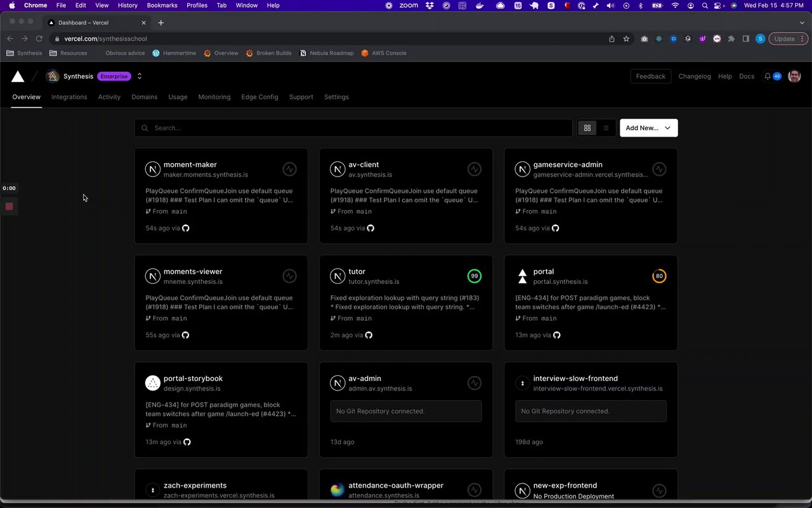
Task: Open the Zoom menu bar icon
Action: (409, 5)
